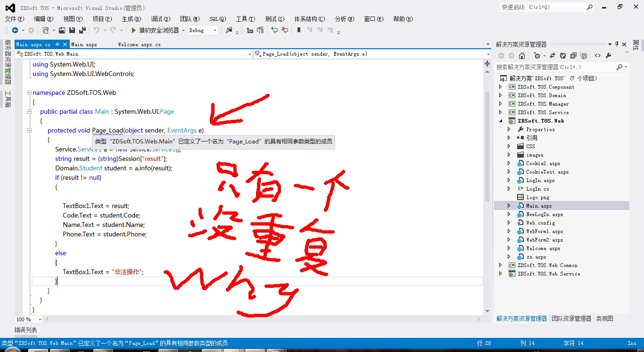The height and width of the screenshot is (352, 644).
Task: Click the pending changes filter clock icon
Action: click(x=537, y=56)
